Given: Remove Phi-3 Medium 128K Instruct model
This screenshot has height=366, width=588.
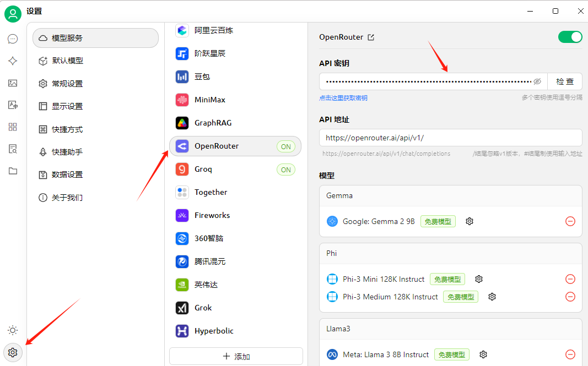Looking at the screenshot, I should point(570,297).
